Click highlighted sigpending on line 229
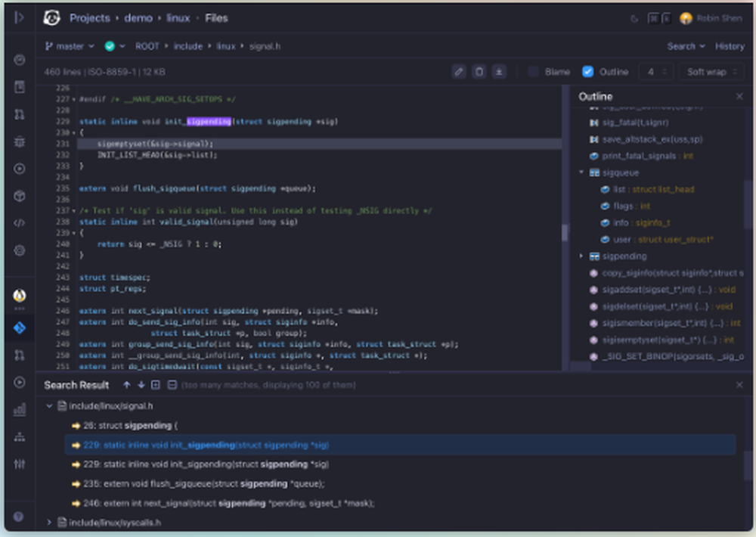Image resolution: width=756 pixels, height=537 pixels. (x=209, y=122)
